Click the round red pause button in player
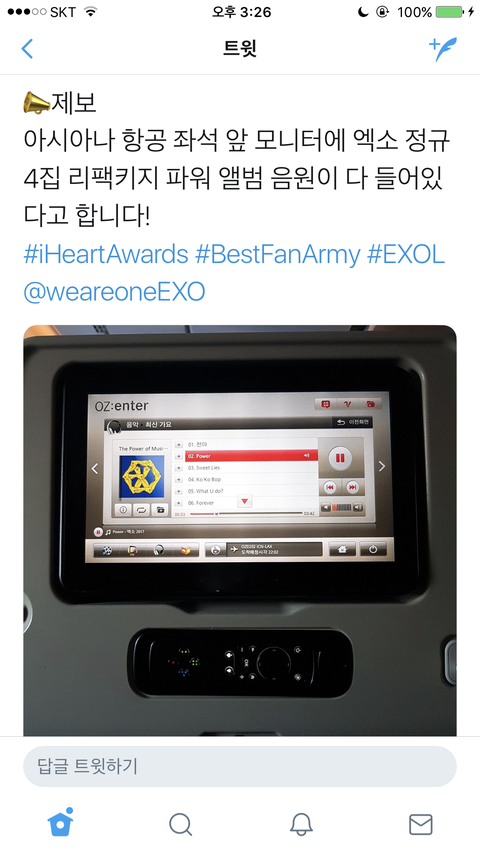 340,458
